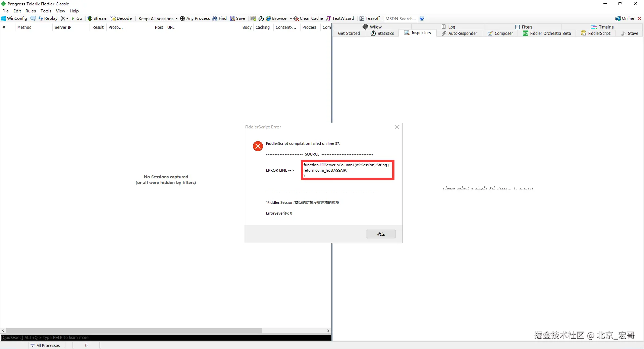The image size is (644, 349).
Task: Click session list horizontal scrollbar
Action: [x=133, y=331]
